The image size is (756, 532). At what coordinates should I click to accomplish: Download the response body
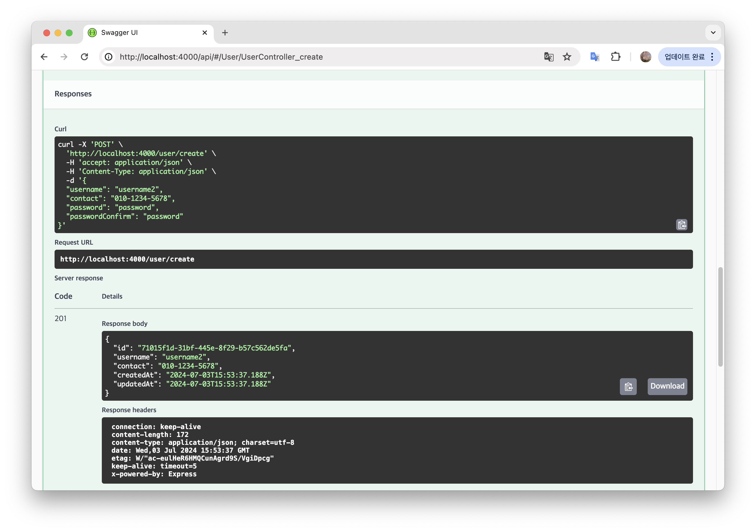coord(667,386)
